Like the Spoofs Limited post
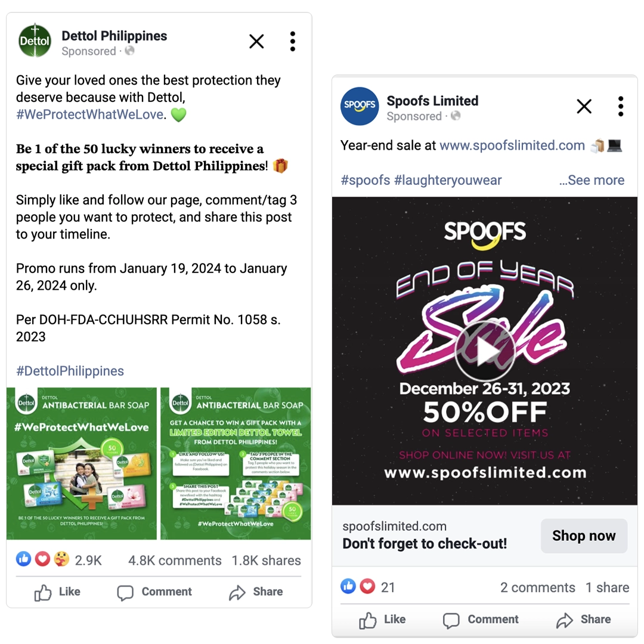644x644 pixels. 382,620
